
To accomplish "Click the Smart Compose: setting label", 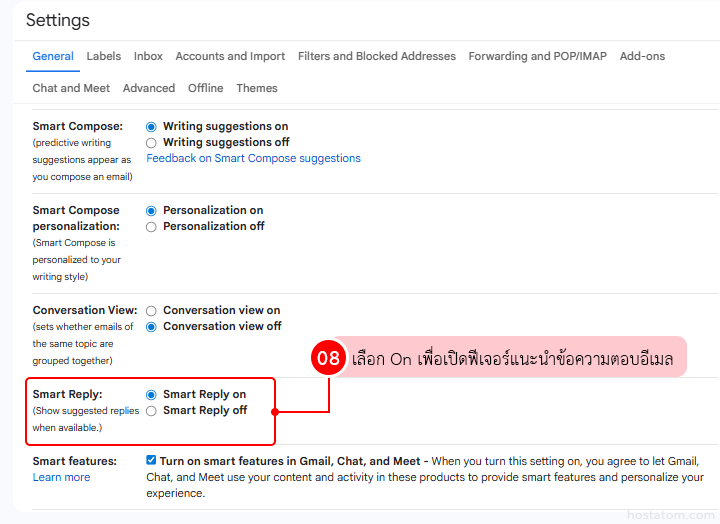I will point(78,126).
